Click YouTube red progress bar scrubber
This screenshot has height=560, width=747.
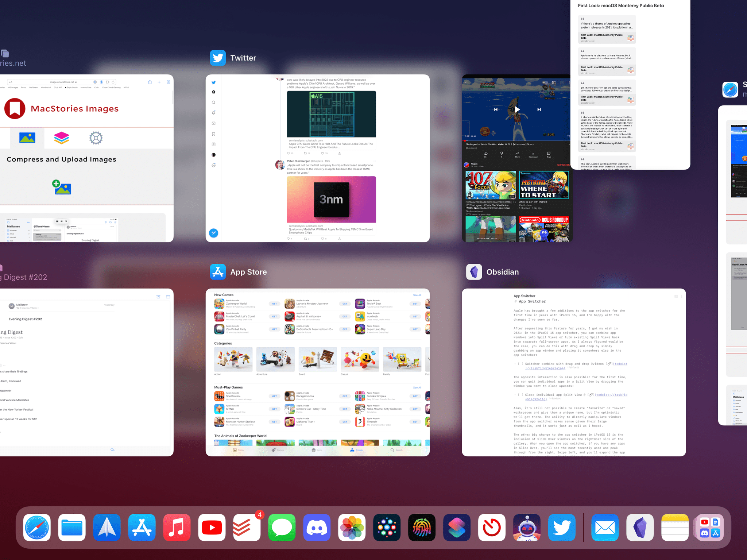coord(465,140)
